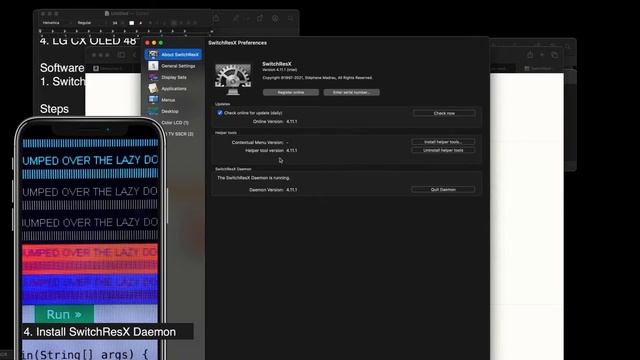This screenshot has width=640, height=360.
Task: Click the Register online button
Action: [291, 92]
